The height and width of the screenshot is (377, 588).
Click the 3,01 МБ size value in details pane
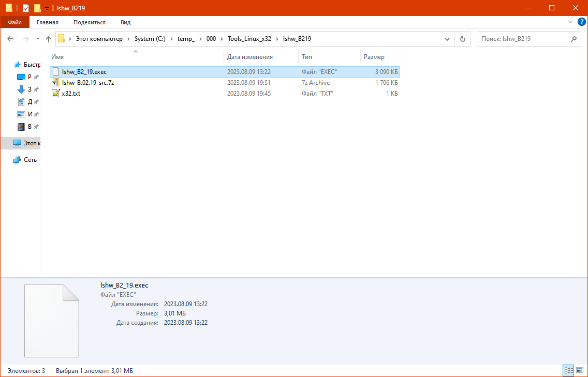pos(175,313)
